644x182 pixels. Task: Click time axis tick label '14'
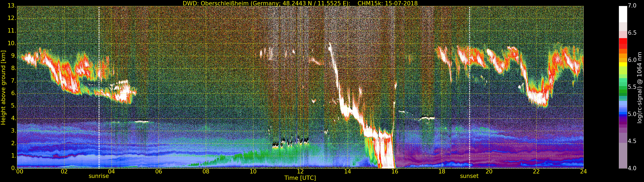pyautogui.click(x=348, y=171)
